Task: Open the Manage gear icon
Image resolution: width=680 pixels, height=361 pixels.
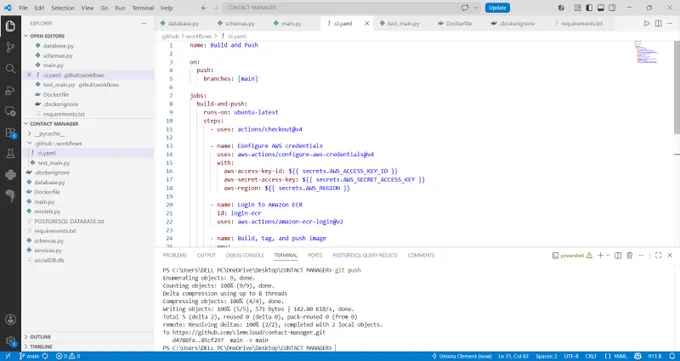Action: coord(10,341)
